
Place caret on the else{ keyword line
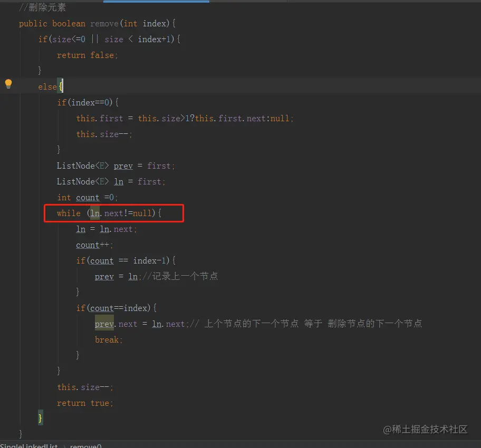click(x=50, y=87)
